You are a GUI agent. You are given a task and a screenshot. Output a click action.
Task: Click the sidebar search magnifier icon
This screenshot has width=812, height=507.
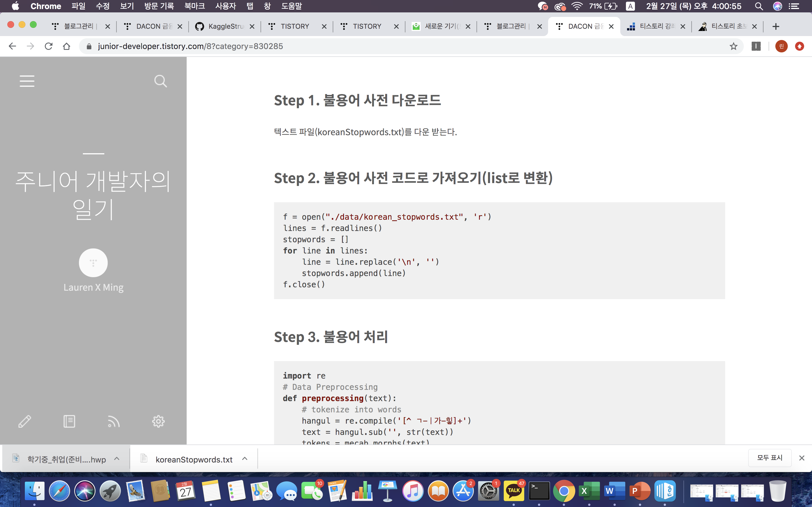coord(160,81)
